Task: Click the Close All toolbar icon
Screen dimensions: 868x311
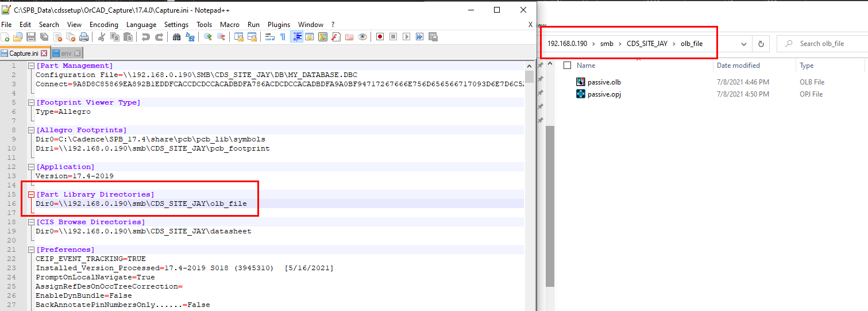Action: [71, 37]
